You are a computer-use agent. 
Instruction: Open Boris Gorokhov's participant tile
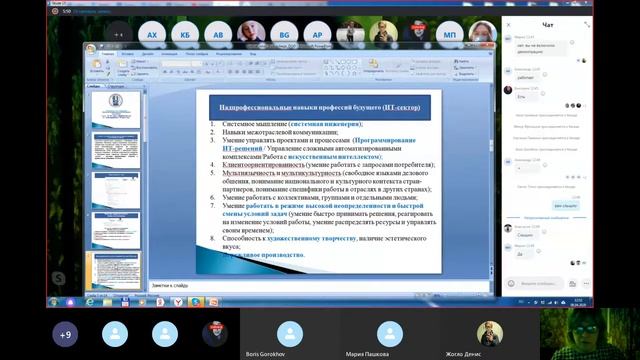point(290,335)
